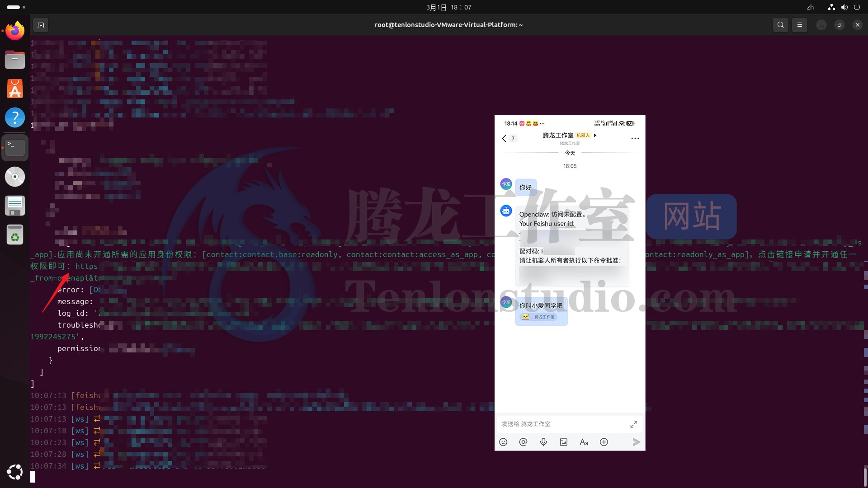Show Applications via Ubuntu logo
The height and width of the screenshot is (488, 868).
click(x=15, y=472)
